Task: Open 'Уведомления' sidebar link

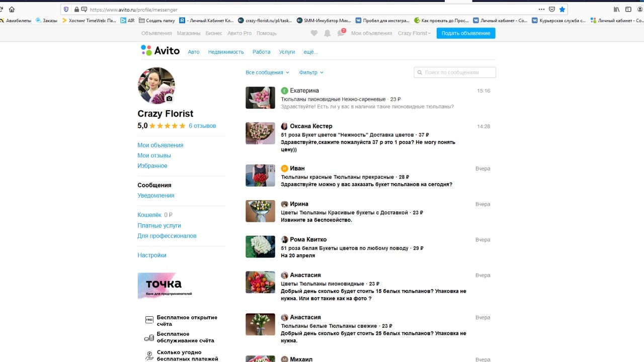Action: click(156, 196)
